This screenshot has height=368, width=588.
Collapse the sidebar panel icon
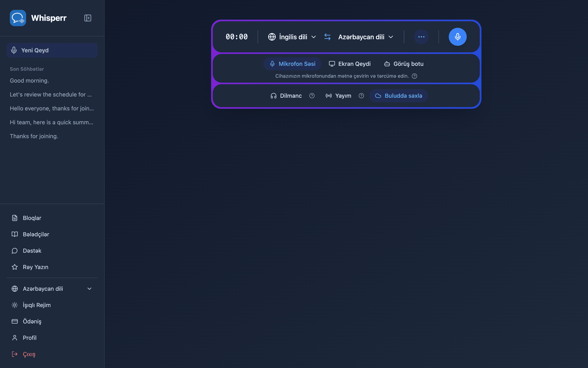[88, 18]
